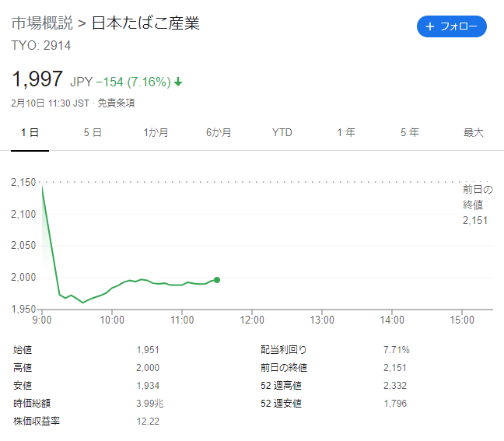Click the 株価収益率 label
This screenshot has height=441, width=504.
coord(37,421)
